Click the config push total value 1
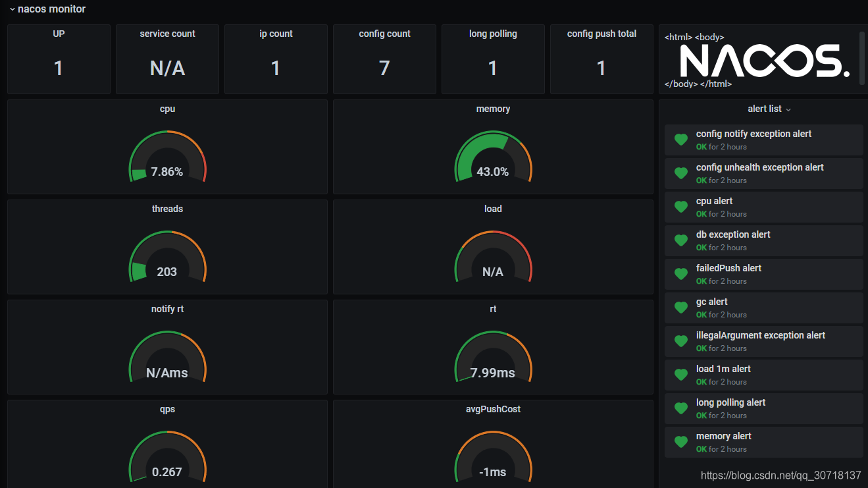This screenshot has height=488, width=868. (x=601, y=68)
